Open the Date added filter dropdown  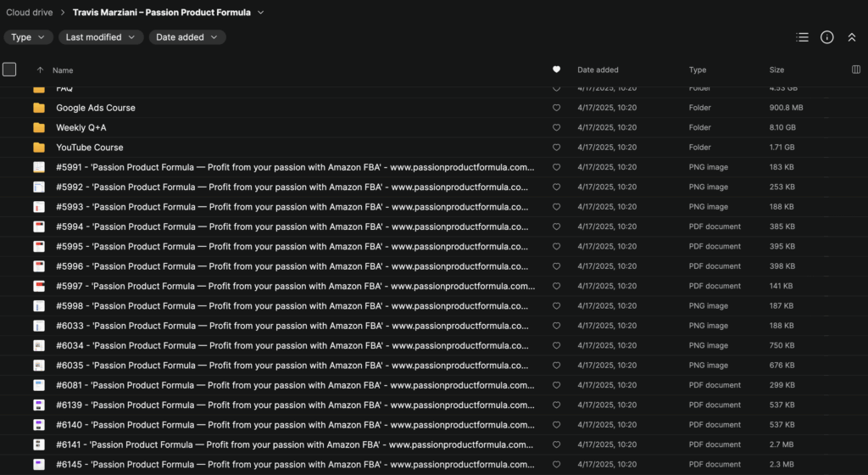[187, 37]
